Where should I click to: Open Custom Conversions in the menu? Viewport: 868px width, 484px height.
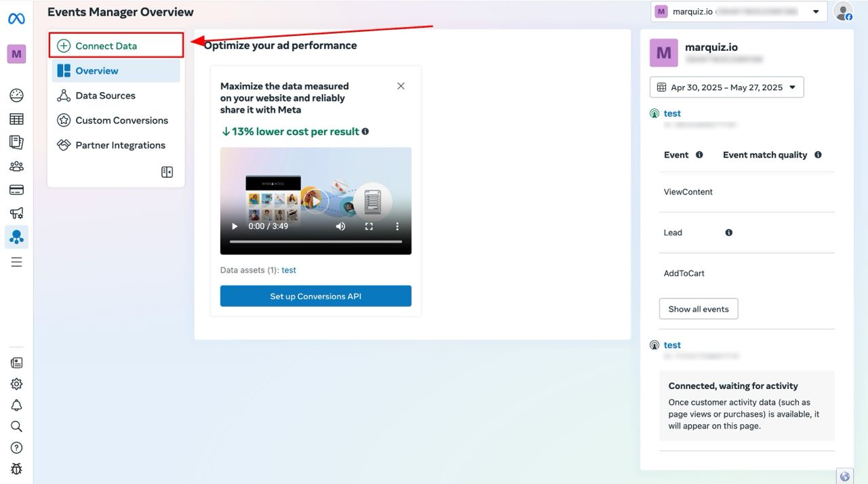(116, 120)
